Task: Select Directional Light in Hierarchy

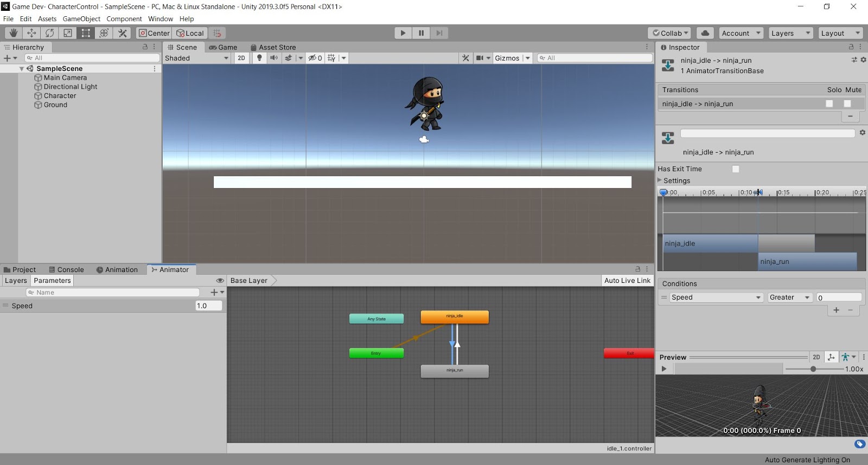Action: 71,87
